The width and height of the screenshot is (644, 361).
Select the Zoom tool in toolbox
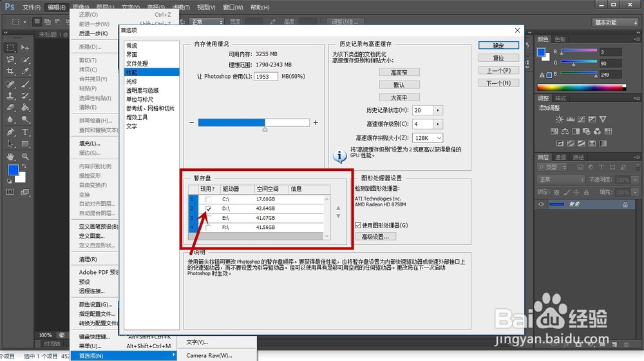(25, 156)
